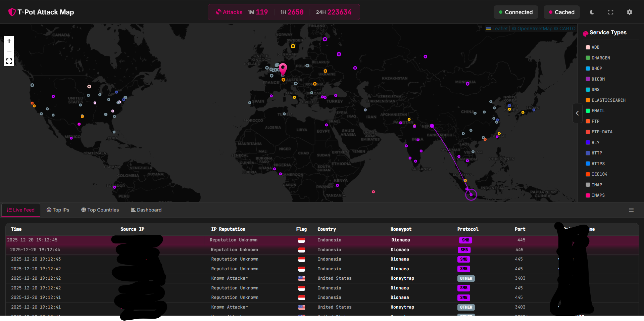Open the hamburger menu above the feed table
This screenshot has width=644, height=321.
click(631, 210)
